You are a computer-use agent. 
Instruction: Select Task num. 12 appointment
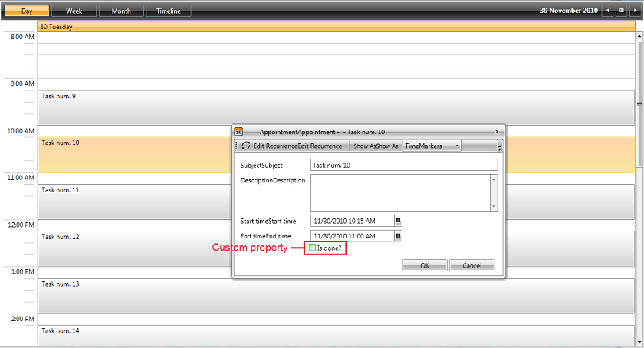[135, 248]
